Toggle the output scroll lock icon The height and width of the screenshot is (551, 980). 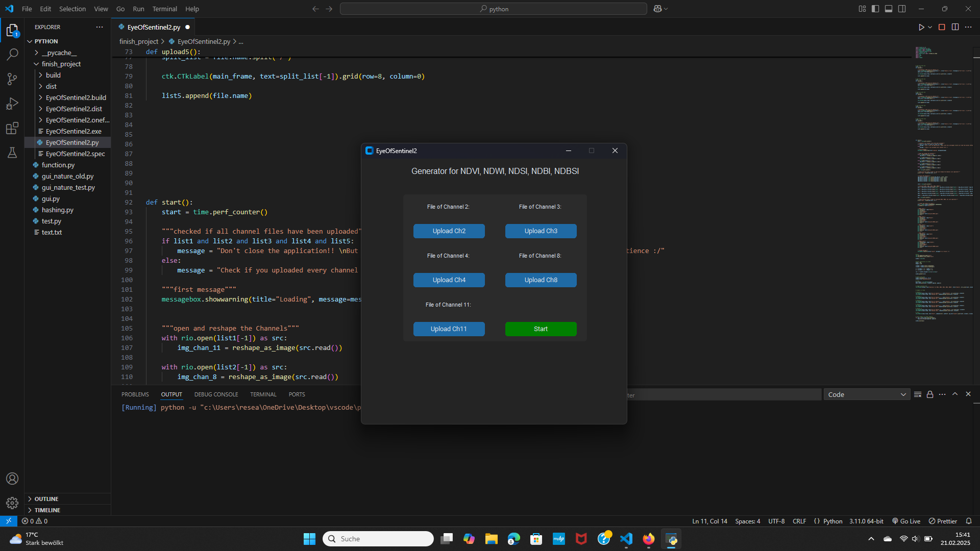(930, 394)
